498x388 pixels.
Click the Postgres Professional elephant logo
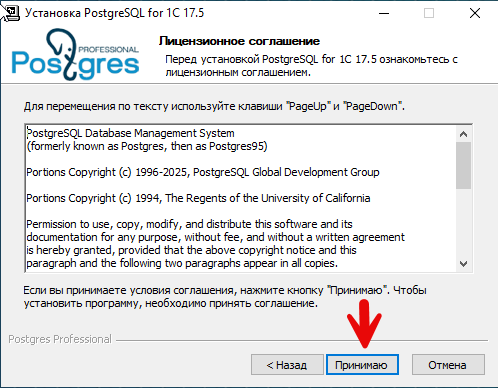pos(75,55)
